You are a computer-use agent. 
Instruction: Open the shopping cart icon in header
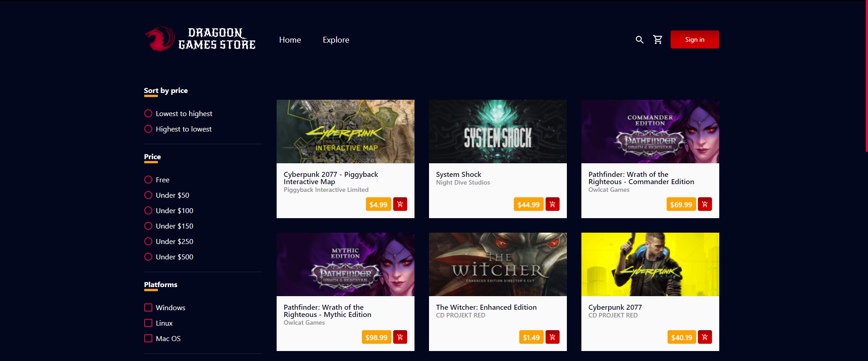(658, 39)
